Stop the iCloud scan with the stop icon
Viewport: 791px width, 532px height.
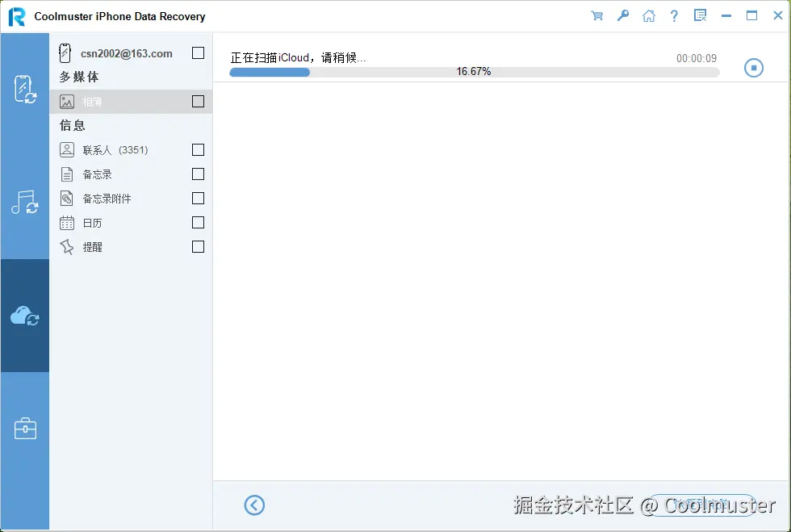[754, 68]
